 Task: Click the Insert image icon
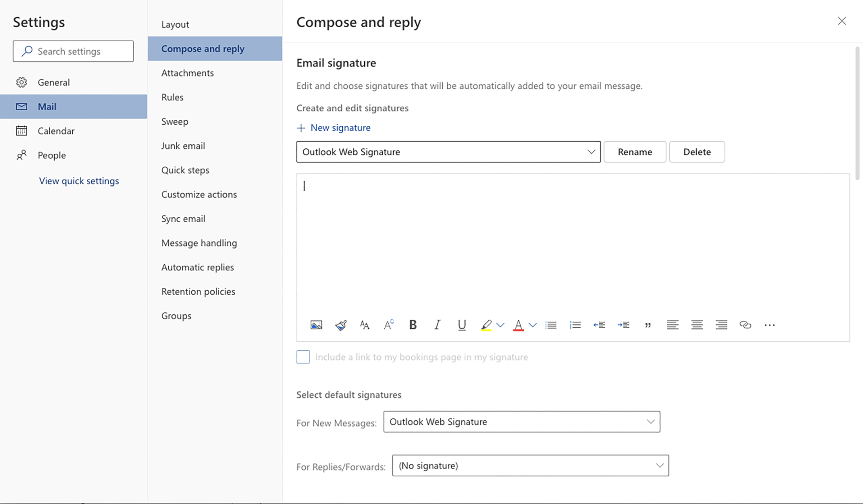316,325
